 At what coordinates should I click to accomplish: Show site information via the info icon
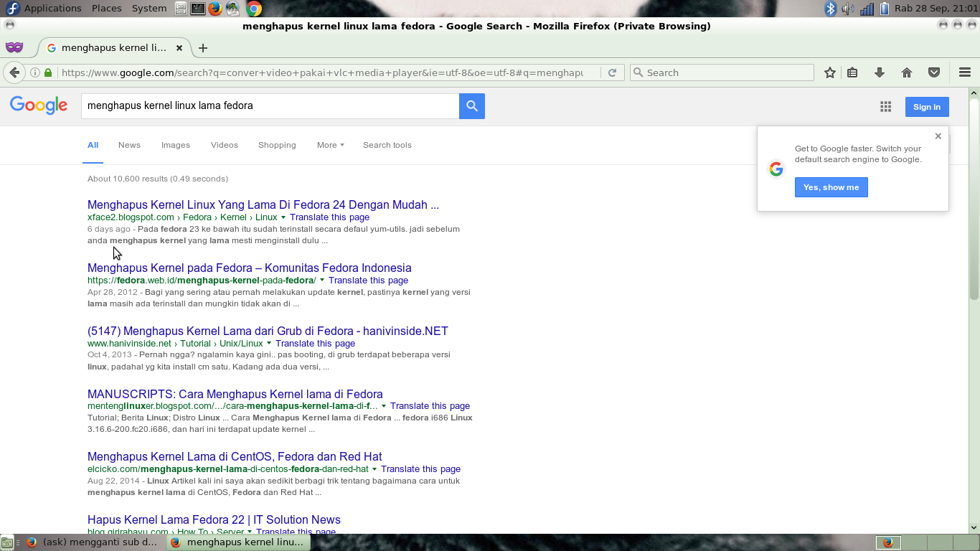tap(34, 72)
